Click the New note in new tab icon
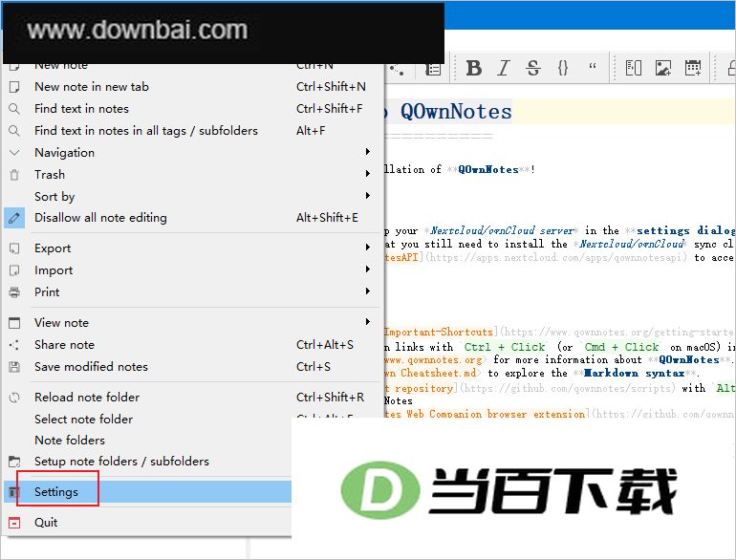This screenshot has width=736, height=560. 14,87
